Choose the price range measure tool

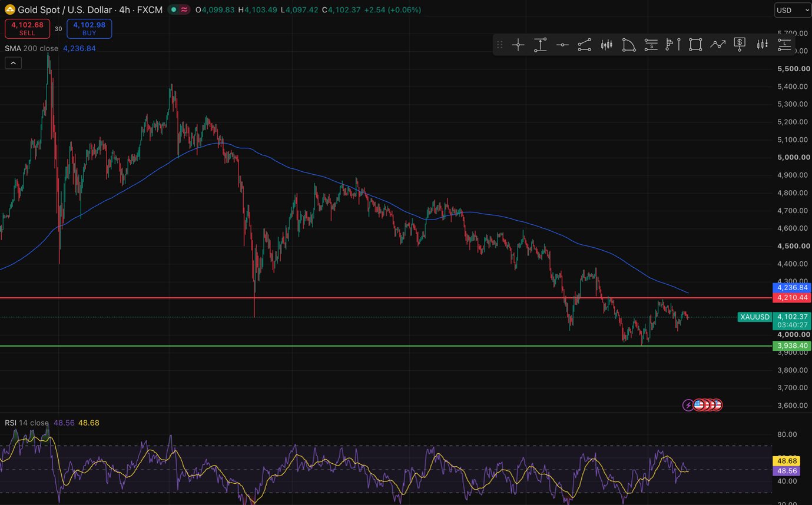(x=540, y=45)
